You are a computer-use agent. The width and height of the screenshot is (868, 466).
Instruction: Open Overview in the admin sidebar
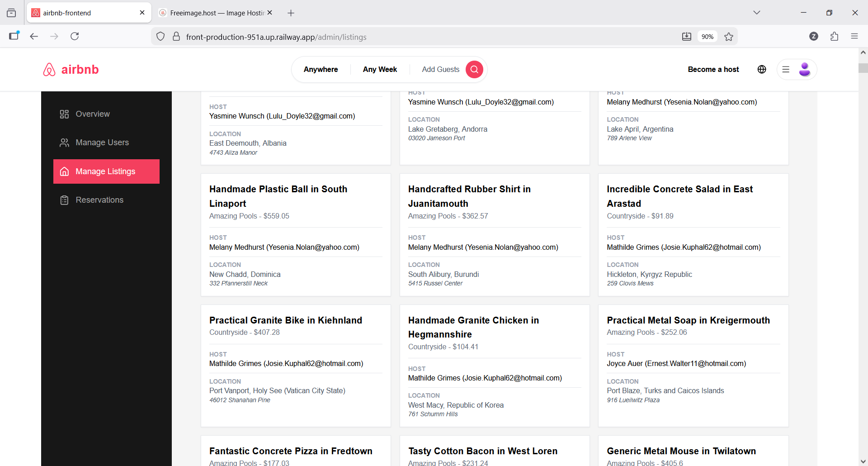click(x=93, y=114)
